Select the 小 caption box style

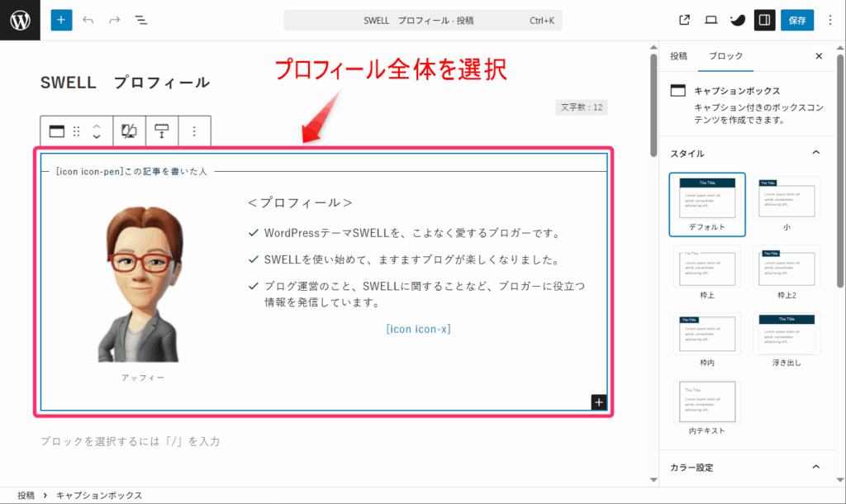click(x=787, y=205)
